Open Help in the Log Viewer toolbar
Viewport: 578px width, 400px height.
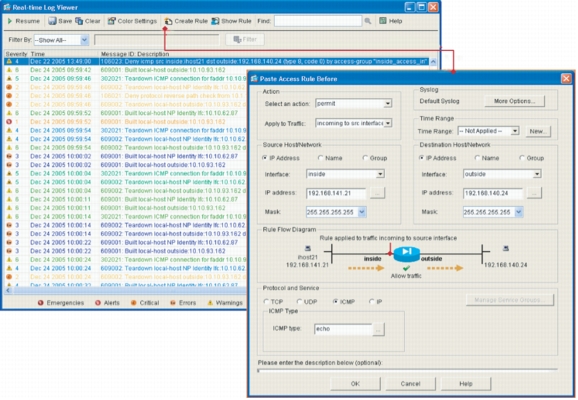(x=391, y=21)
